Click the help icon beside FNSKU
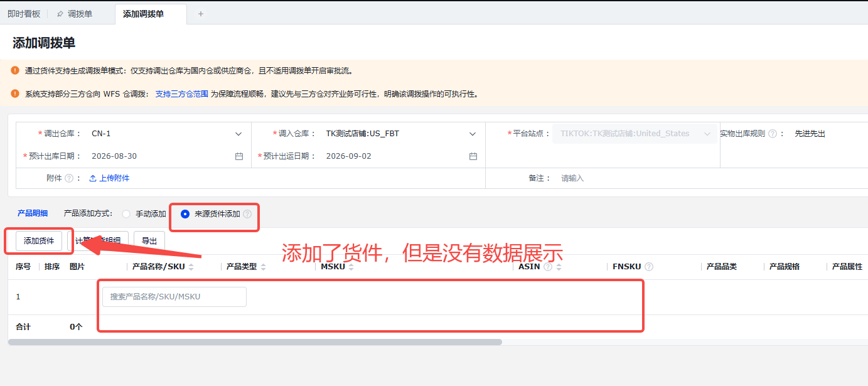Image resolution: width=868 pixels, height=386 pixels. 649,267
